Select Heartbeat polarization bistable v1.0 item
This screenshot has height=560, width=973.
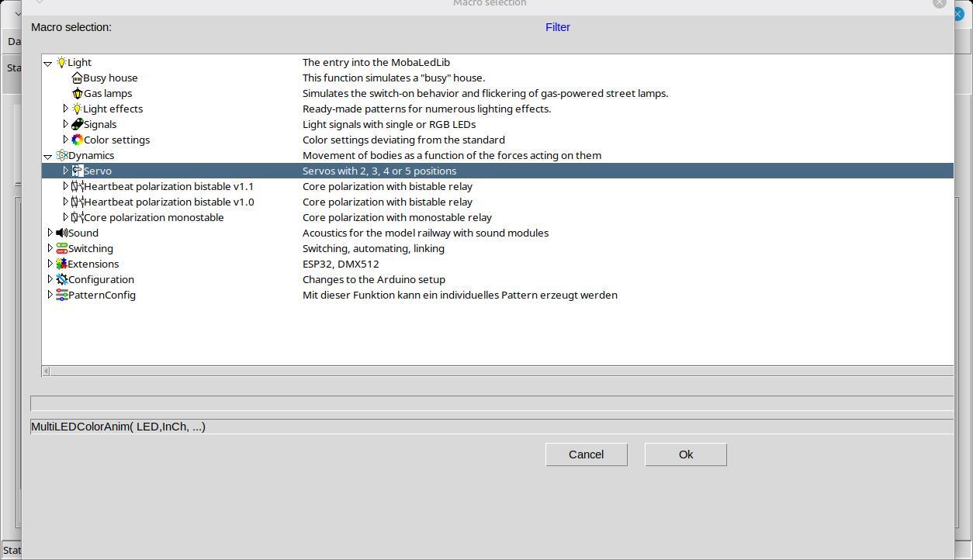pos(168,202)
